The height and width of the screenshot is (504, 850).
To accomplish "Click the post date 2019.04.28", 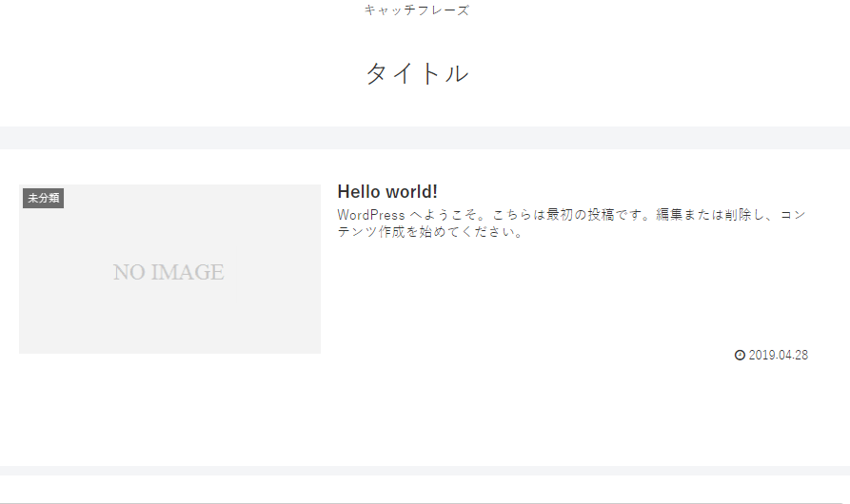I will [778, 355].
